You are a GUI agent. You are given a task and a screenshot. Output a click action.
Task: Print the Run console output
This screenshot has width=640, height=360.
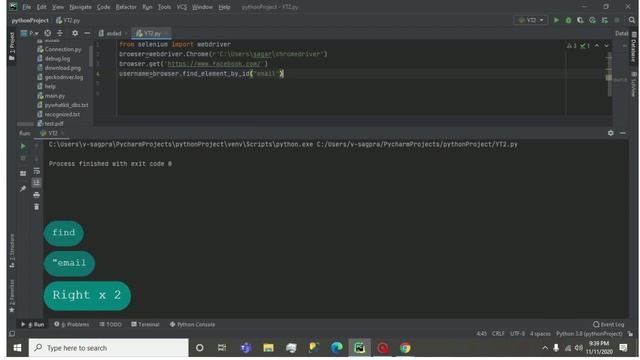[x=36, y=195]
